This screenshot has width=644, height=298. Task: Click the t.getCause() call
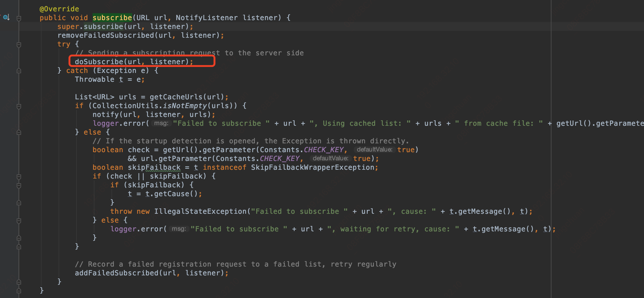[172, 194]
